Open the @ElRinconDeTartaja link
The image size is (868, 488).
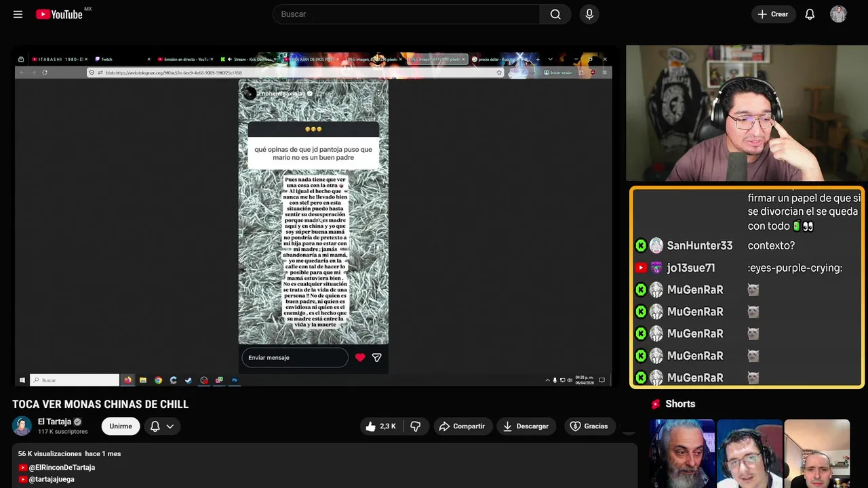(x=62, y=468)
